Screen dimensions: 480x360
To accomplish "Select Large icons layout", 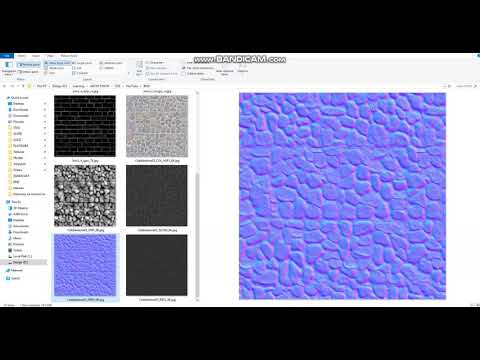I will point(82,63).
